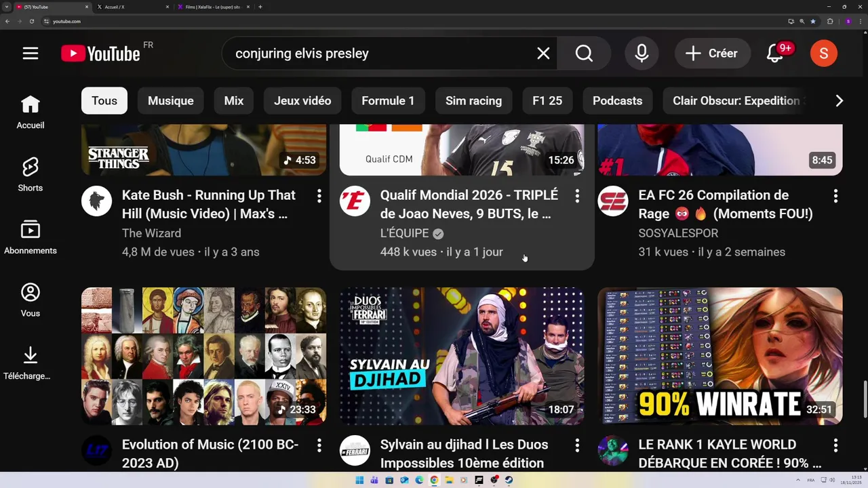Open more options for Qualif Mondial video
The height and width of the screenshot is (488, 868).
point(577,196)
